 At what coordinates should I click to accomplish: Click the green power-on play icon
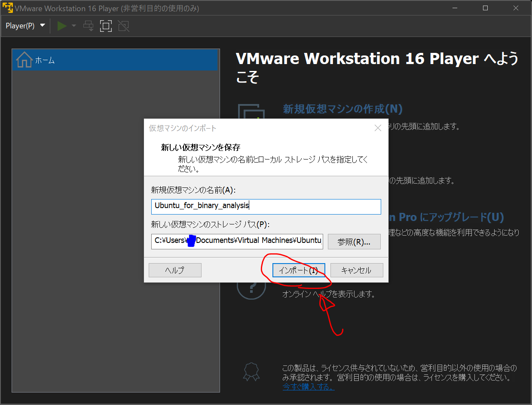point(62,26)
